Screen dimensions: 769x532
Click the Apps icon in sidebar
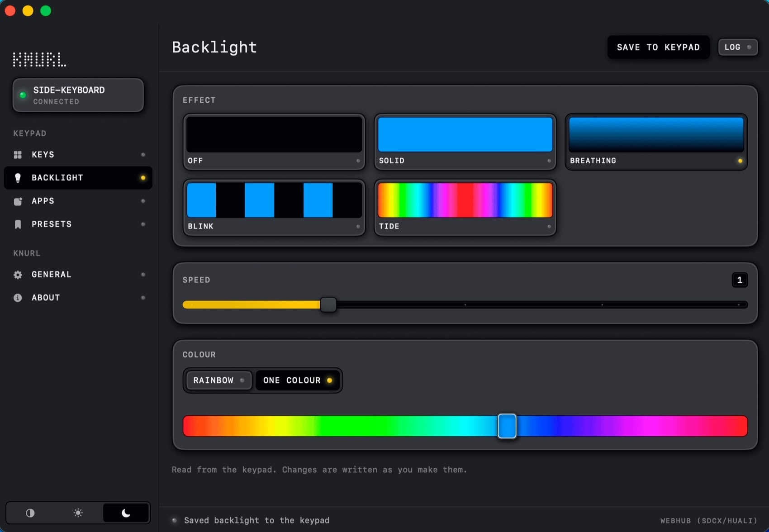pos(18,201)
